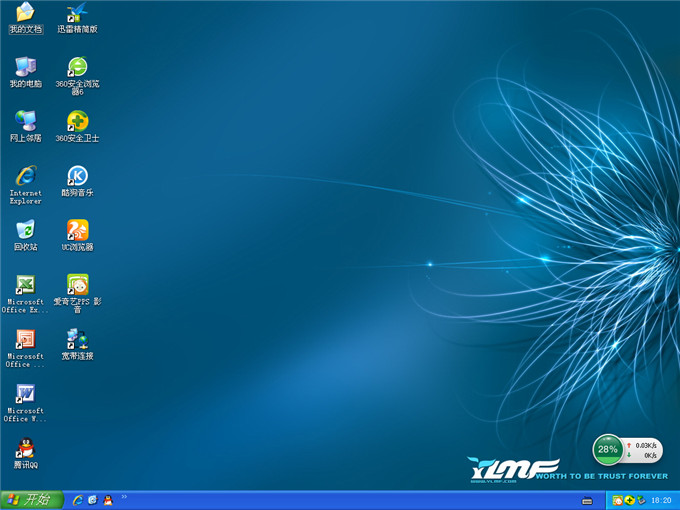Screen dimensions: 680x510
Task: Select the Microsoft Office PowerPoint shortcut
Action: (25, 339)
